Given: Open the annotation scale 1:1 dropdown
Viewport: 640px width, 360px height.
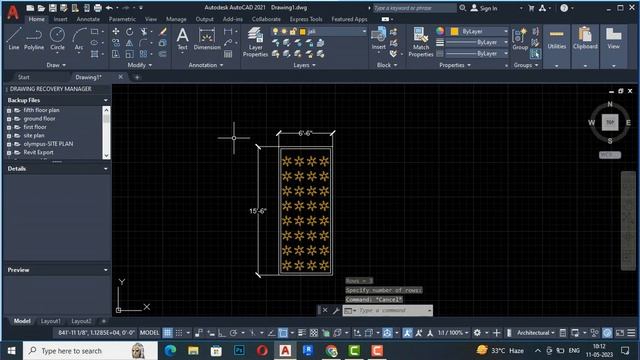Looking at the screenshot, I should (453, 333).
